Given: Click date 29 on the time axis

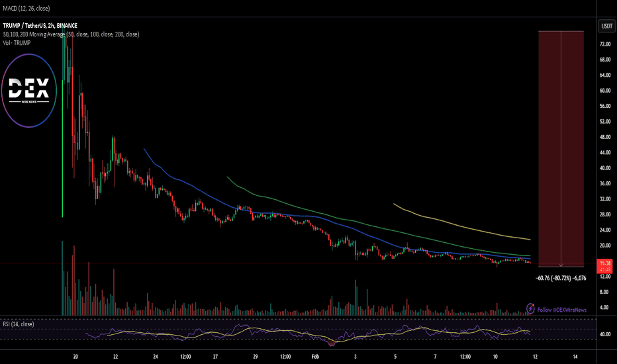Looking at the screenshot, I should [x=256, y=357].
